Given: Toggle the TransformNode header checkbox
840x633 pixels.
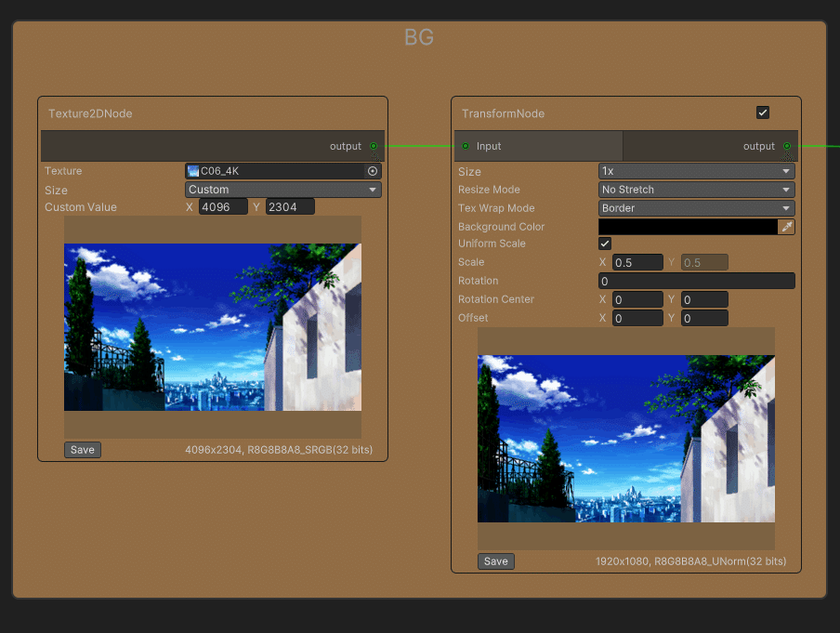Looking at the screenshot, I should click(x=763, y=112).
